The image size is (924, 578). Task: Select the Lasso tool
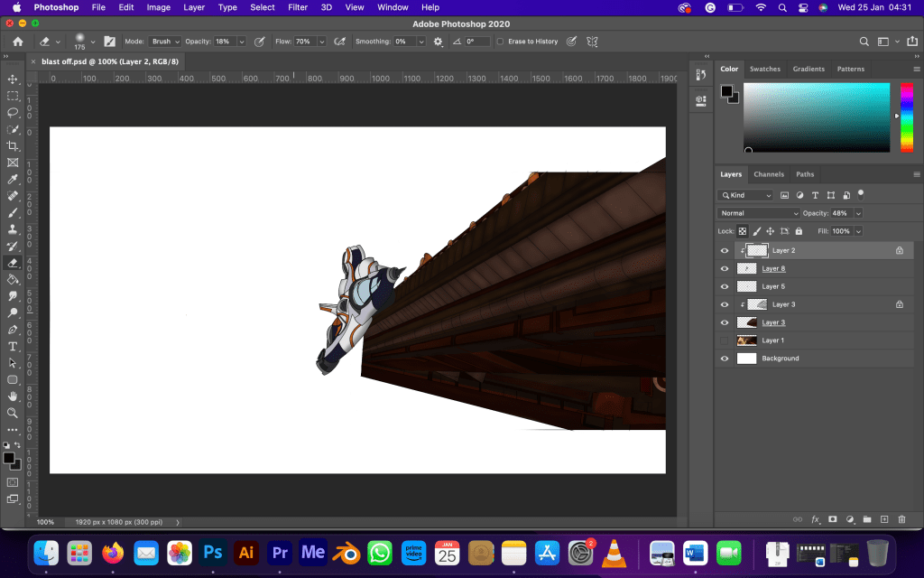tap(13, 113)
